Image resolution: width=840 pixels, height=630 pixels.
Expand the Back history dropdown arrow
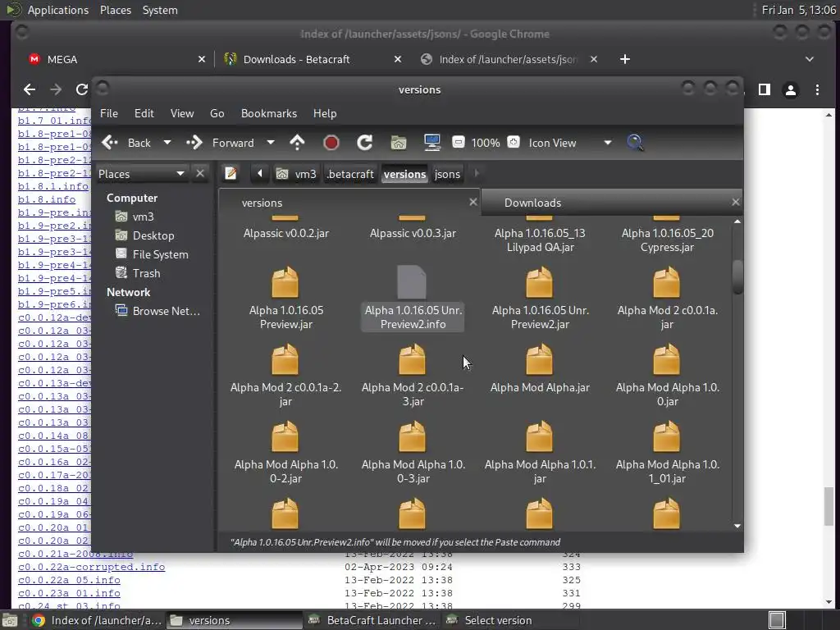point(167,143)
